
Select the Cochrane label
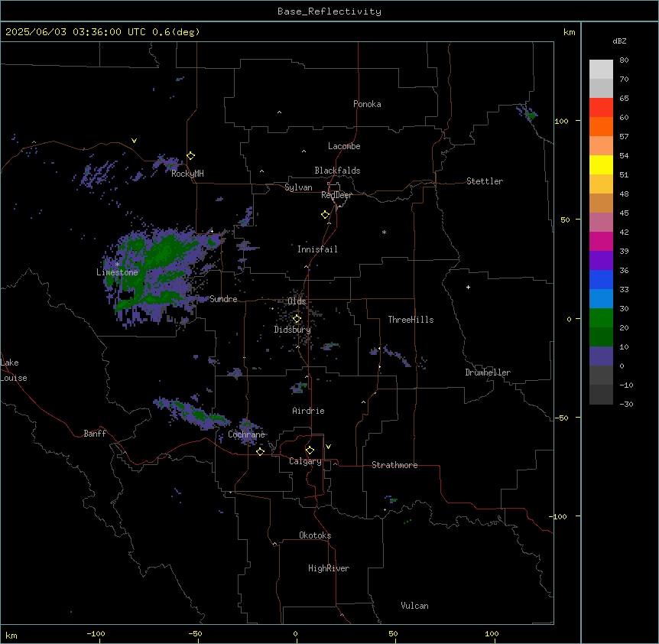246,434
